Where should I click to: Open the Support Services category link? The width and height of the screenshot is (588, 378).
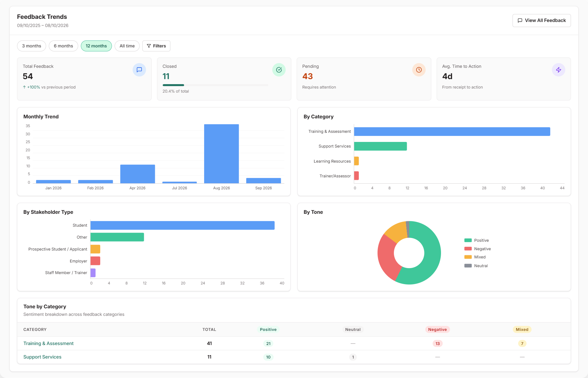point(42,357)
